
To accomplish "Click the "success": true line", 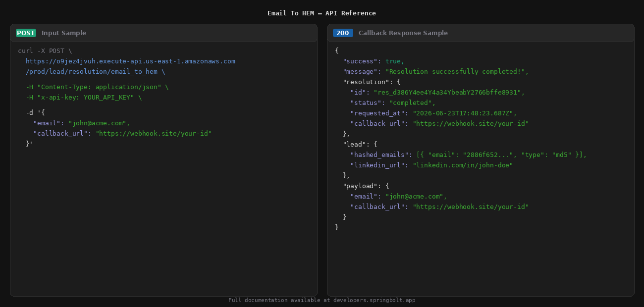I will tap(374, 61).
